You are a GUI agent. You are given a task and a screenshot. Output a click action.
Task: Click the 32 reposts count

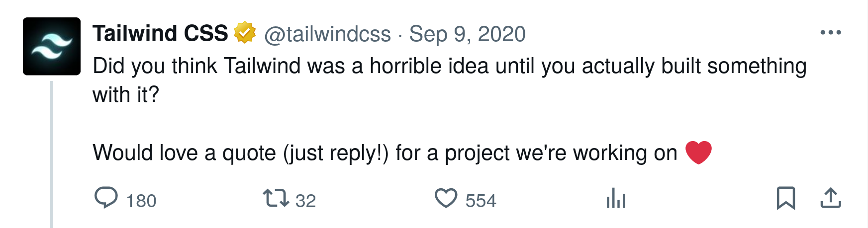pyautogui.click(x=305, y=201)
